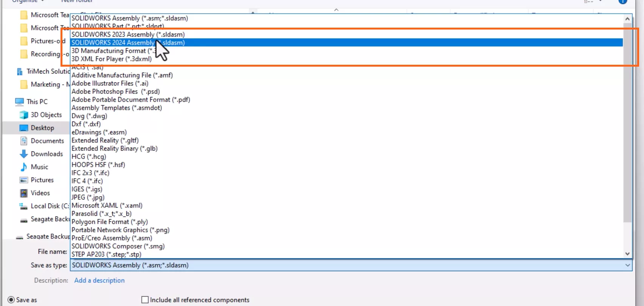644x306 pixels.
Task: Click the Videos filmstrip icon
Action: tap(24, 193)
